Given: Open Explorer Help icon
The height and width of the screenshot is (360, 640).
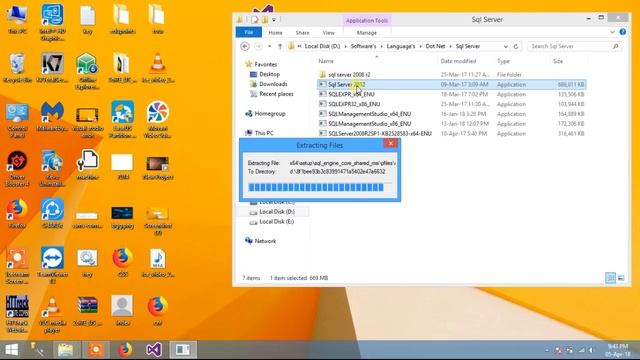Looking at the screenshot, I should point(622,32).
